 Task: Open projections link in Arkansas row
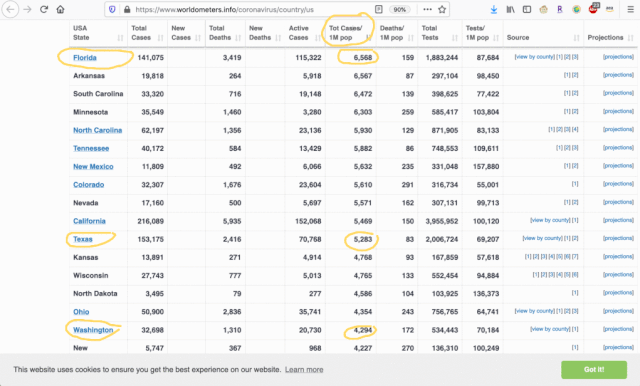618,75
